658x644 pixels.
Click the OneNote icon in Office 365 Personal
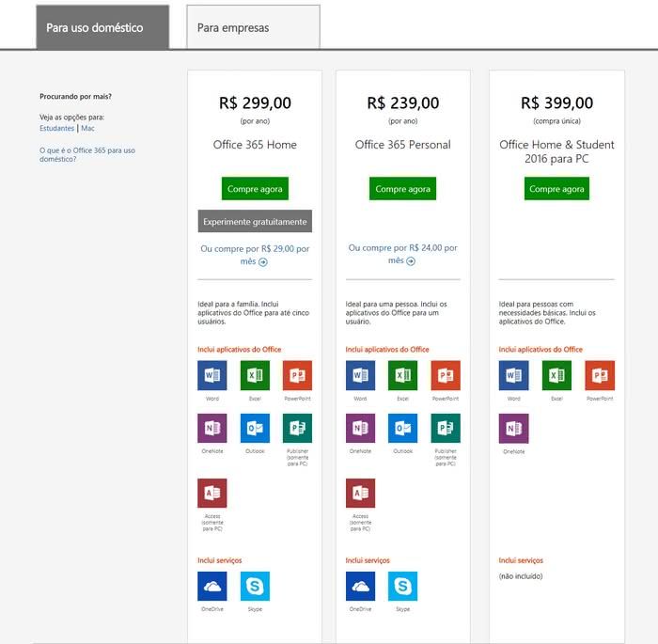click(x=360, y=428)
